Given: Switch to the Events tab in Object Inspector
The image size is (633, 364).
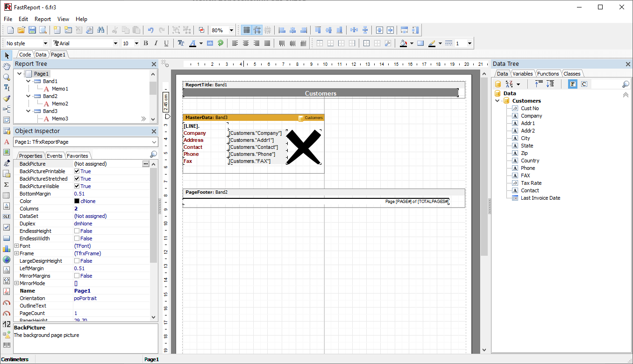Looking at the screenshot, I should (x=55, y=156).
